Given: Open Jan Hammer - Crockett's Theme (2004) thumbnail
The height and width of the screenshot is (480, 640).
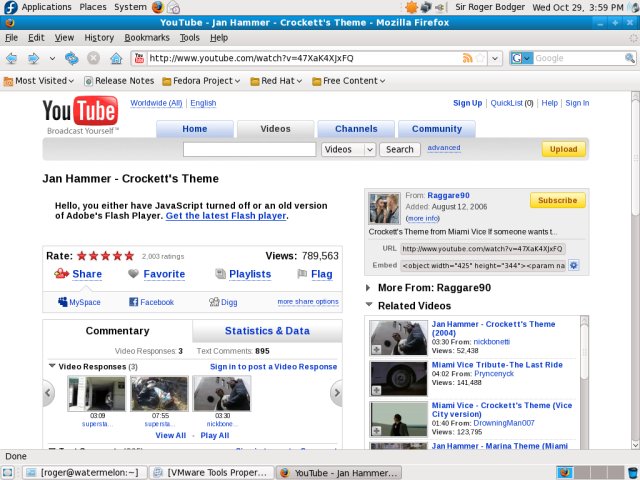Looking at the screenshot, I should pos(398,338).
